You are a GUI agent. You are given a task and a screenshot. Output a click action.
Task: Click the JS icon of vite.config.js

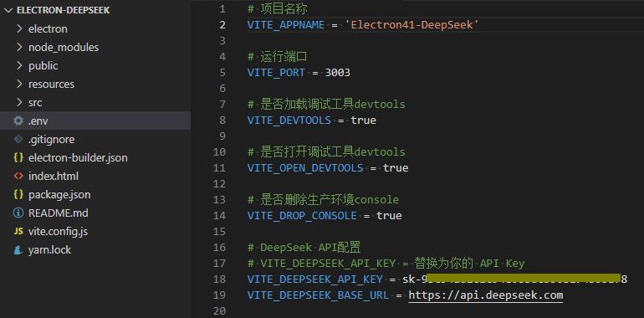click(18, 231)
